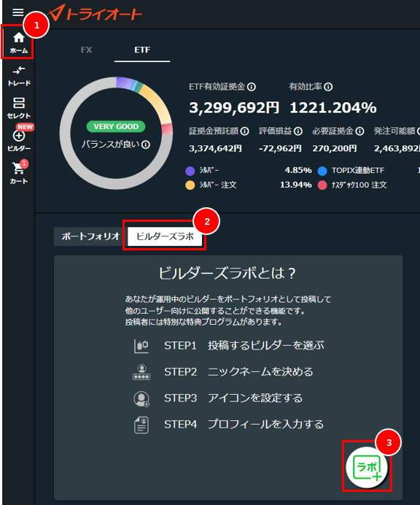Open the トレード trade sidebar icon
Screen dimensions: 420x505
[19, 77]
